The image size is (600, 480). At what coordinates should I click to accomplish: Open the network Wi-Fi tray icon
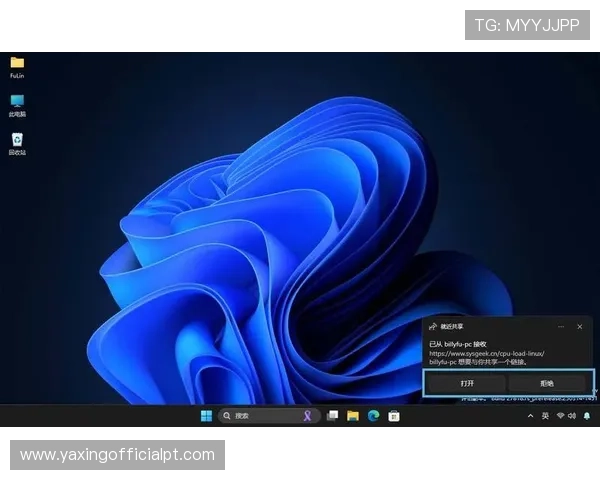click(x=560, y=416)
